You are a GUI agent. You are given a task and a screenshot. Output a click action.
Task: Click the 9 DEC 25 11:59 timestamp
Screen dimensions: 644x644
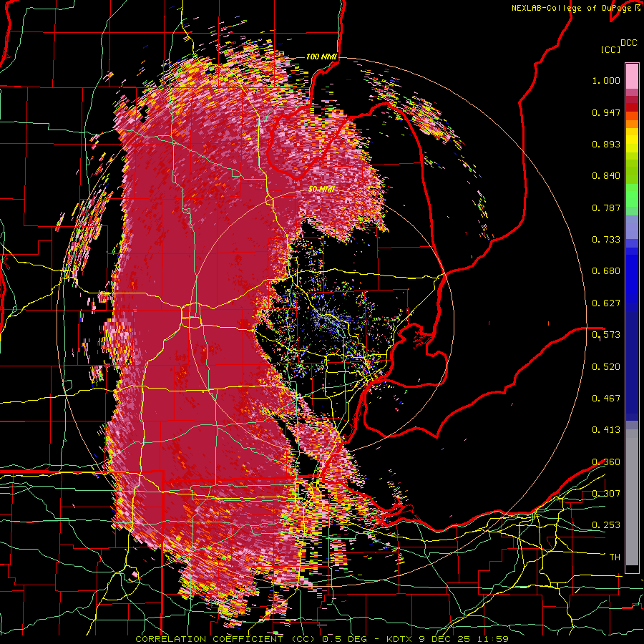click(x=464, y=639)
